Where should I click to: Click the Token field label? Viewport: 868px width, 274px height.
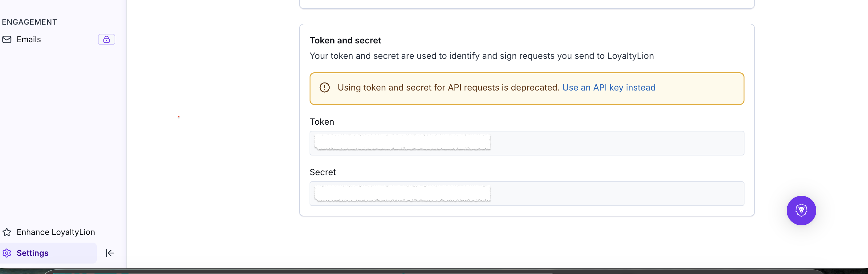322,122
